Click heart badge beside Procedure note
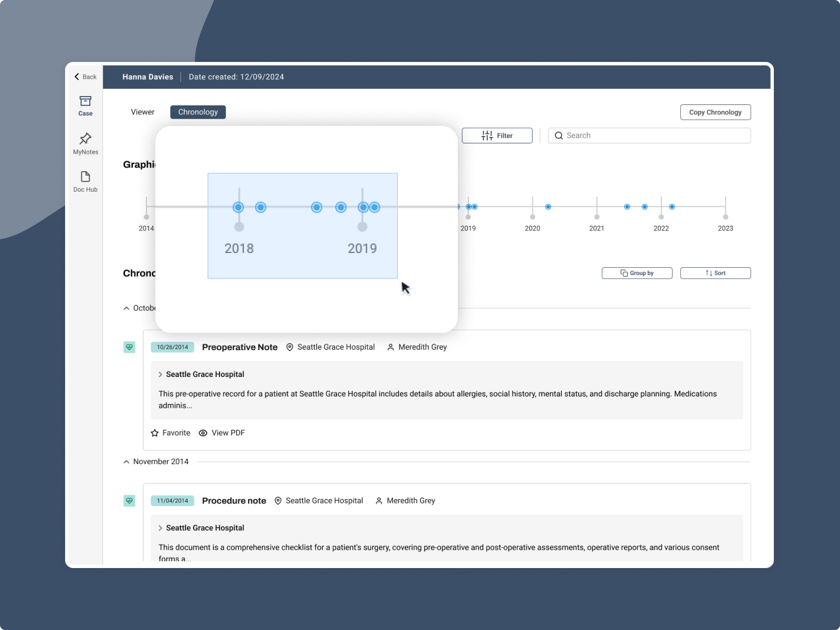Screen dimensions: 840x630 pyautogui.click(x=129, y=501)
